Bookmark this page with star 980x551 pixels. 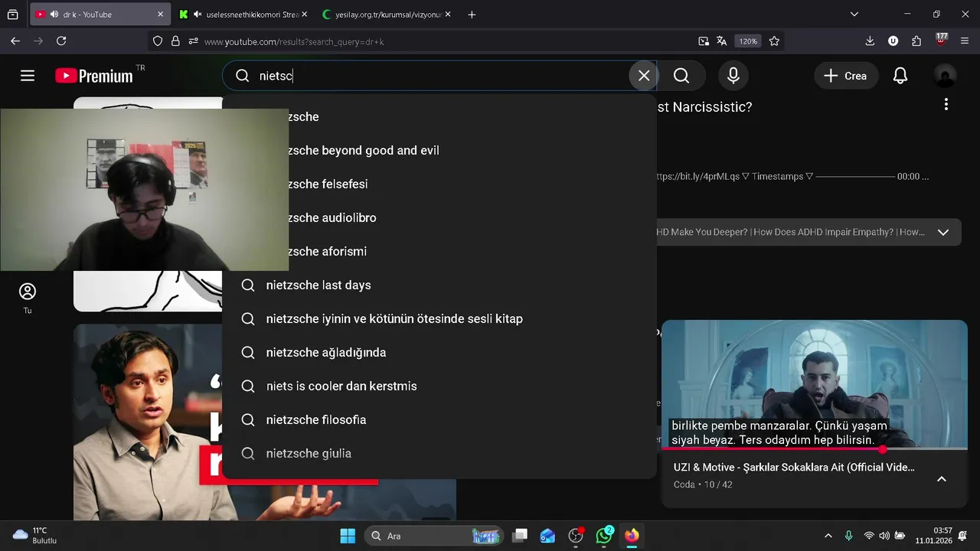(774, 41)
